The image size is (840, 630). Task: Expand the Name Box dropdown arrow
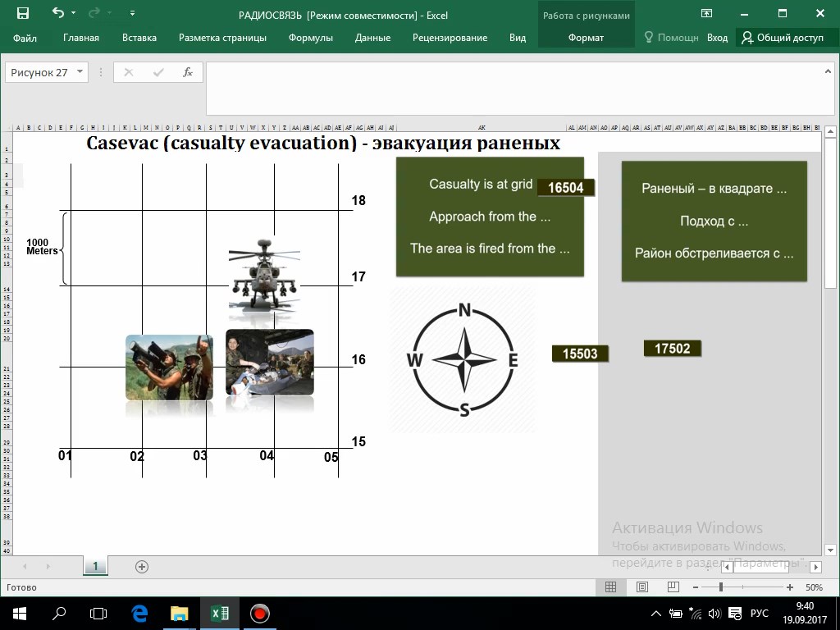coord(80,72)
